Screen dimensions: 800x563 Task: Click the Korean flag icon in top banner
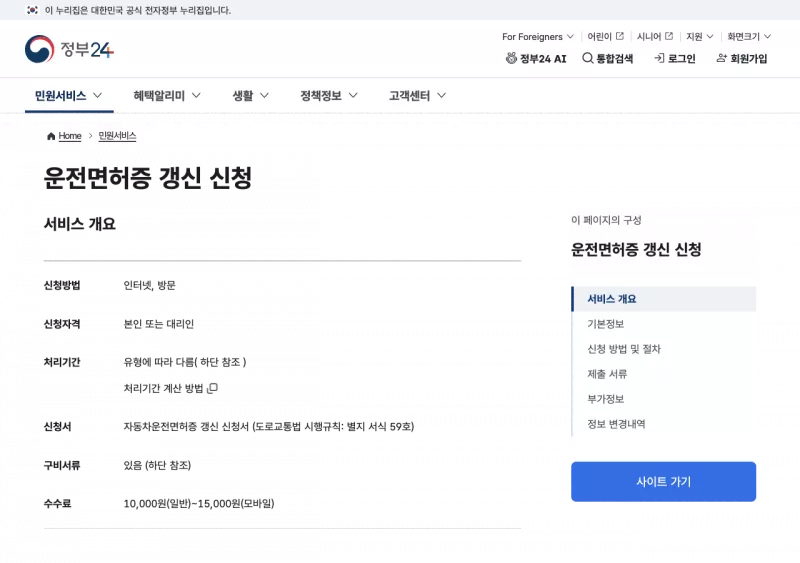[x=32, y=10]
